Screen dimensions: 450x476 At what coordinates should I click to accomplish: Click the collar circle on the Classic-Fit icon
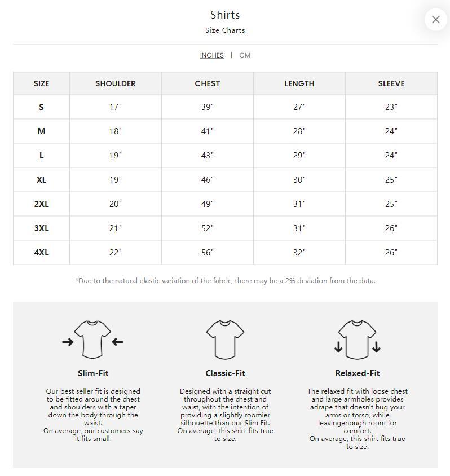tap(225, 323)
